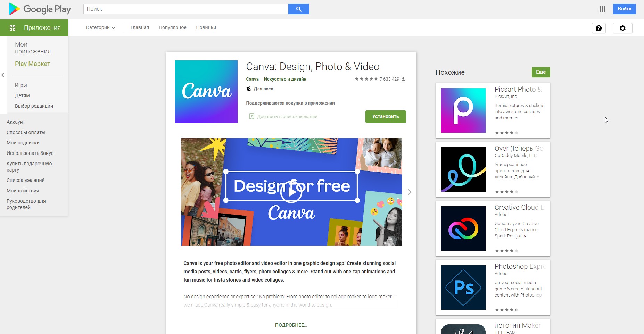
Task: Click the blue search magnifier button
Action: (x=299, y=9)
